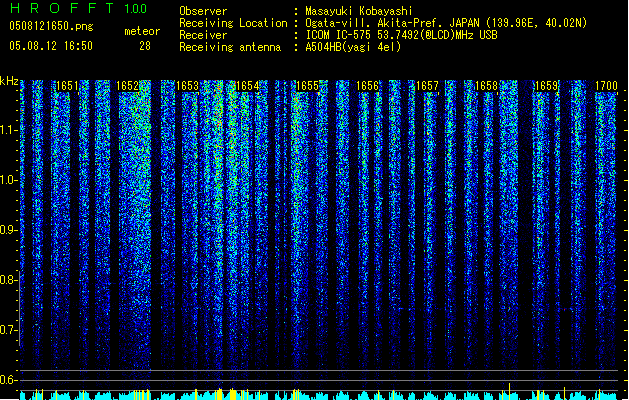Viewport: 629px width, 400px height.
Task: Click the 'Observer' field label
Action: click(x=203, y=11)
